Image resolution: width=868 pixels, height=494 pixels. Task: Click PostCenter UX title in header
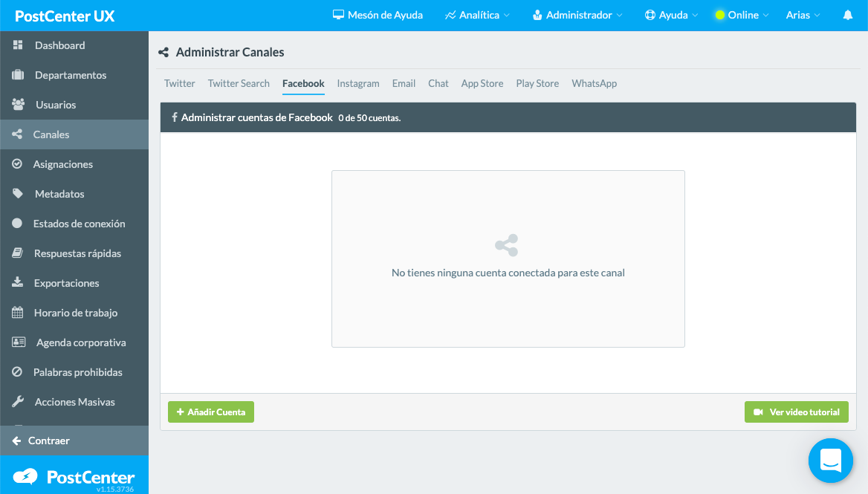65,16
